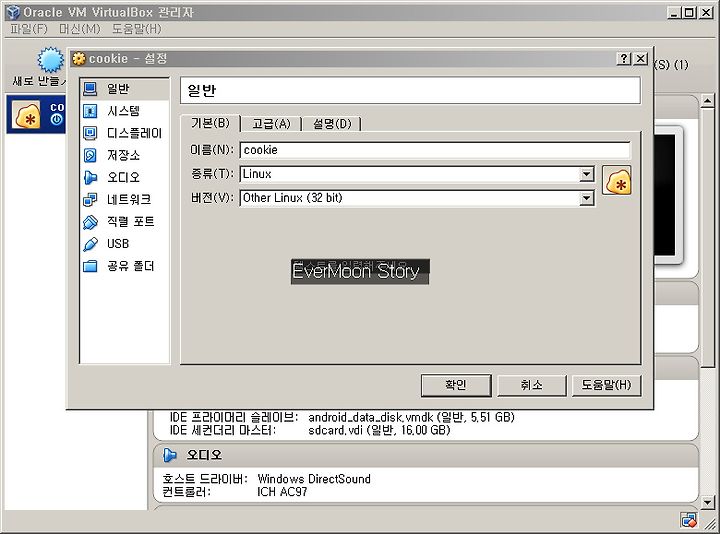
Task: Select the cookie VM icon in machine list
Action: point(27,115)
